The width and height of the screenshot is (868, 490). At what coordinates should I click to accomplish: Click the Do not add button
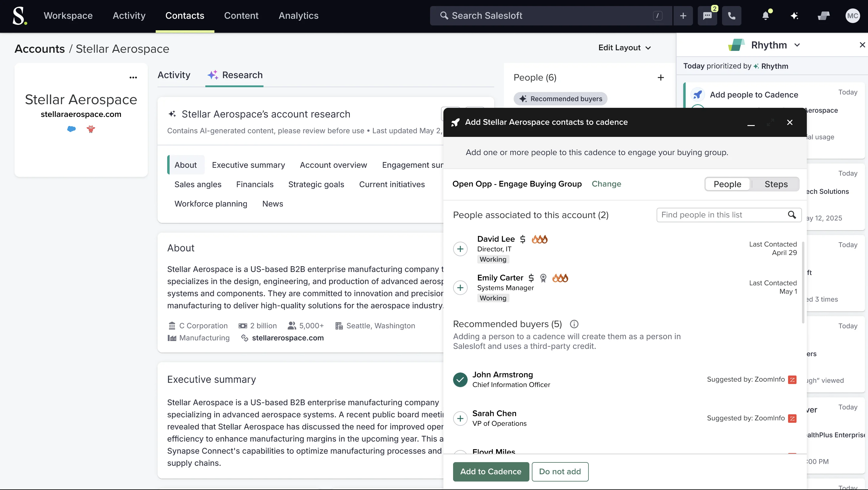click(560, 472)
